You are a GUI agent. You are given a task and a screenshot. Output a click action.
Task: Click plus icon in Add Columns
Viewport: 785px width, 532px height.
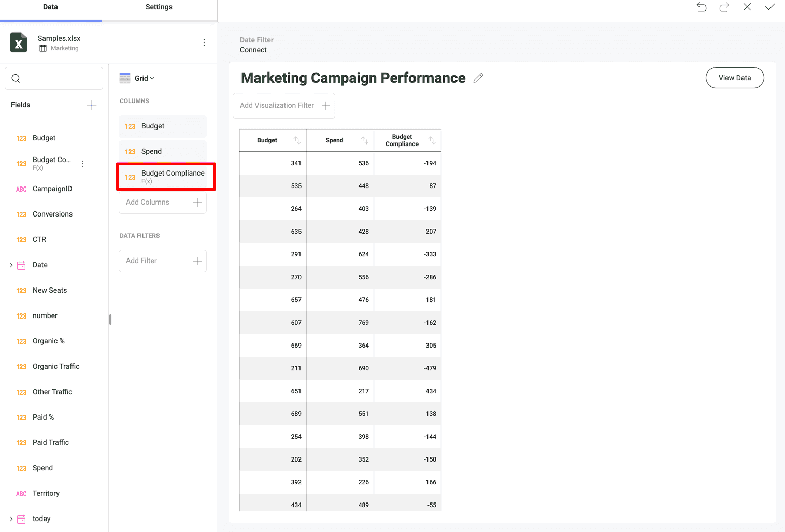197,203
